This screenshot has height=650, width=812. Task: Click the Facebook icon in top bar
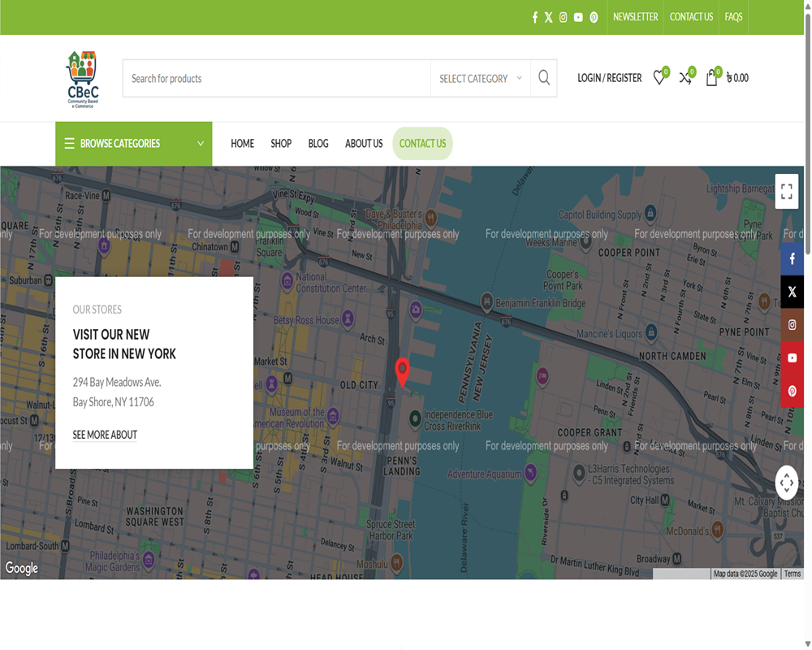tap(534, 17)
